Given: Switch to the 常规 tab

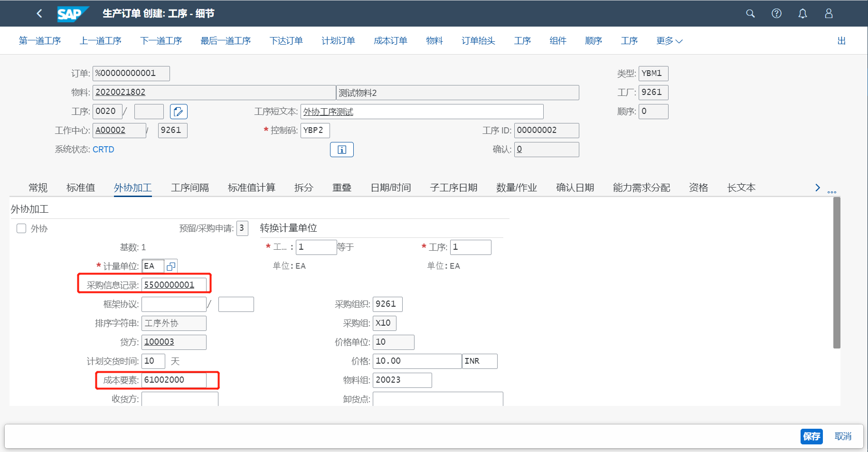Looking at the screenshot, I should click(38, 187).
